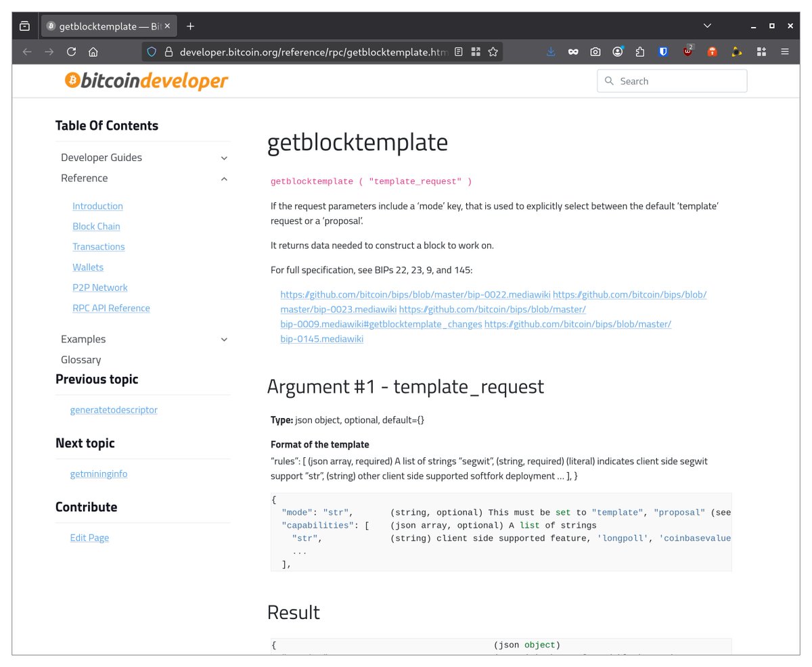Click the bitcoin developer logo
This screenshot has height=667, width=812.
[146, 80]
